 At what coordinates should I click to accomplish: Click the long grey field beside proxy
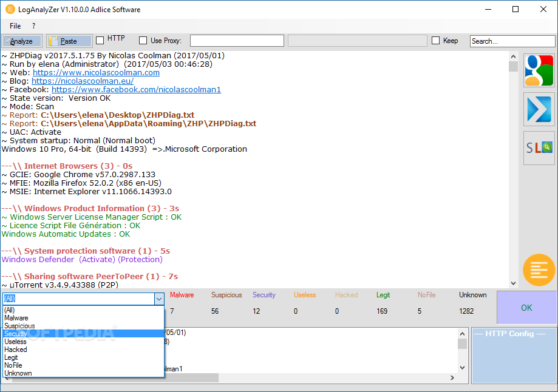pyautogui.click(x=357, y=41)
